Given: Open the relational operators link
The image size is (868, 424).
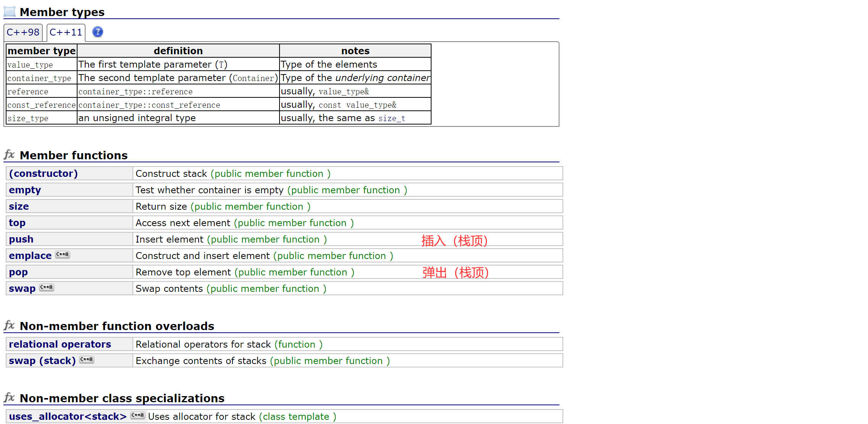Looking at the screenshot, I should point(60,344).
